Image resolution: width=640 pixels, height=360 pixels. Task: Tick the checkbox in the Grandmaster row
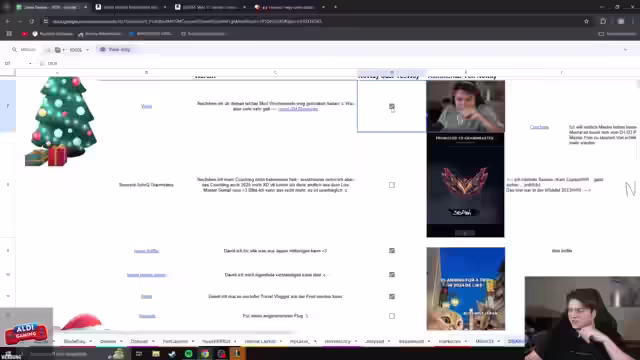point(392,185)
